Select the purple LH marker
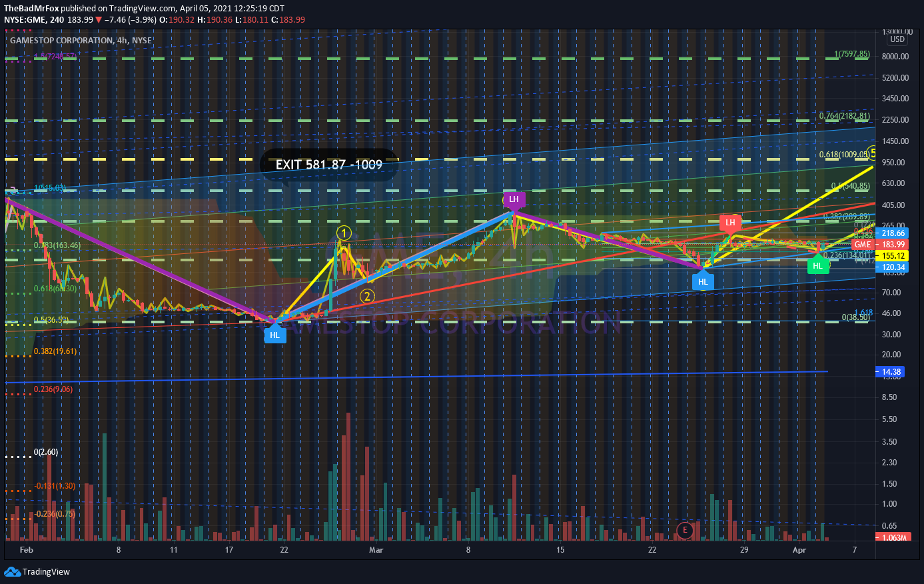 click(514, 199)
